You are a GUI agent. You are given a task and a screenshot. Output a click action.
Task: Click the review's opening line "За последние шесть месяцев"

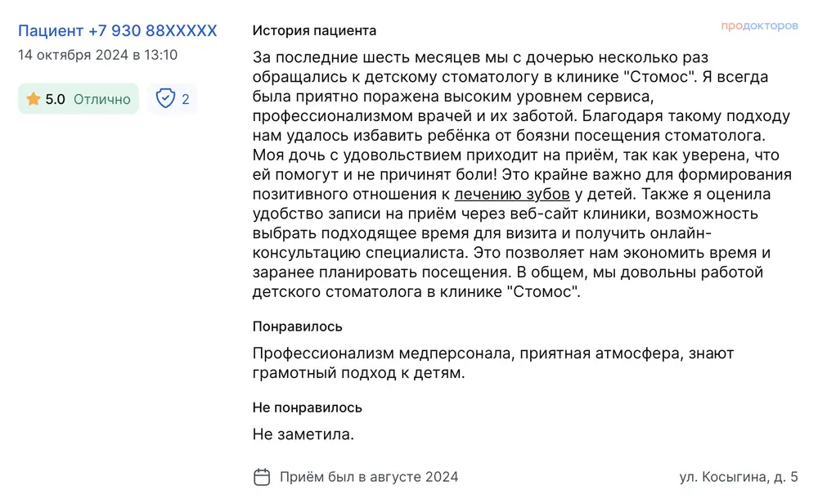354,58
